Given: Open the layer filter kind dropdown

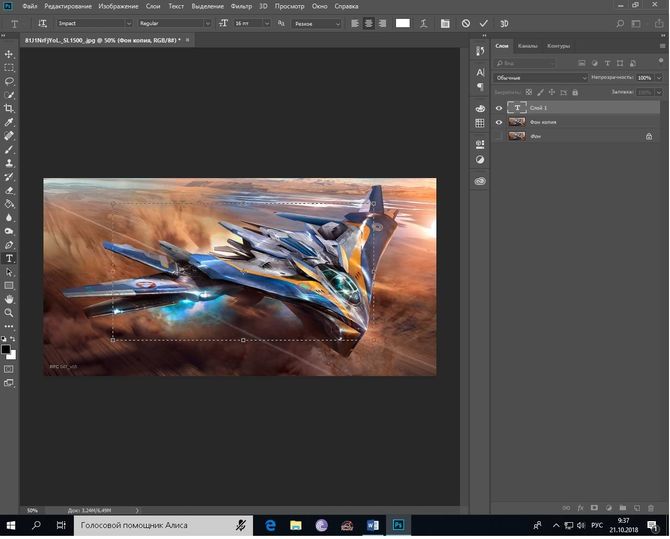Looking at the screenshot, I should click(525, 63).
